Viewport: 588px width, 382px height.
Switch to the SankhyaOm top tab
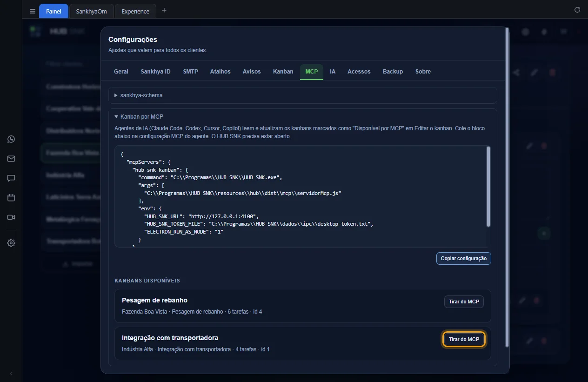tap(91, 11)
